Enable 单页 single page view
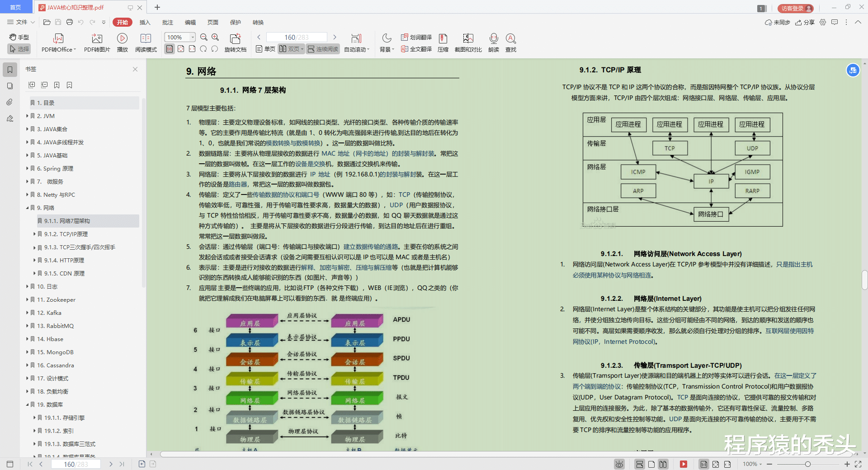 pyautogui.click(x=264, y=49)
